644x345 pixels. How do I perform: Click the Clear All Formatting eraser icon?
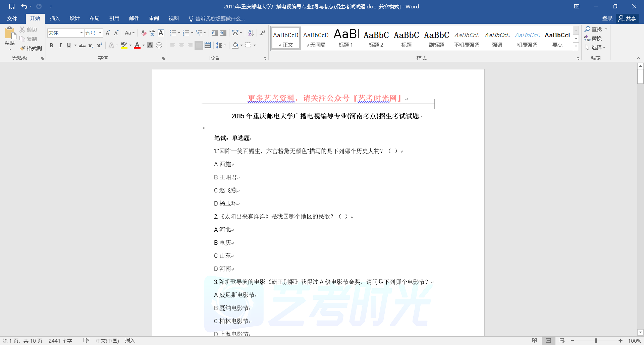(144, 33)
